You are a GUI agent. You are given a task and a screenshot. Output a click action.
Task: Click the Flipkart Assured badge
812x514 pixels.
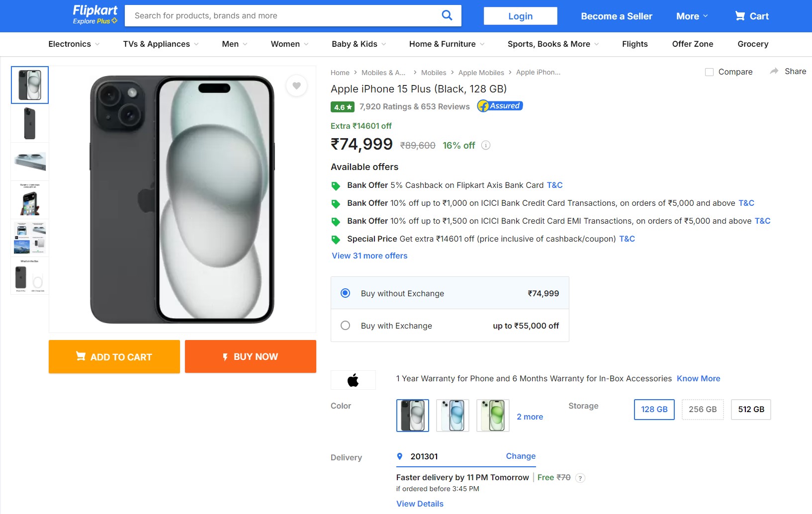[x=500, y=106]
